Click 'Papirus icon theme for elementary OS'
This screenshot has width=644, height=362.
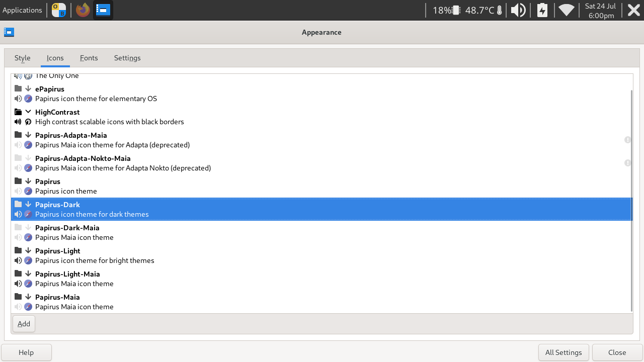[96, 99]
